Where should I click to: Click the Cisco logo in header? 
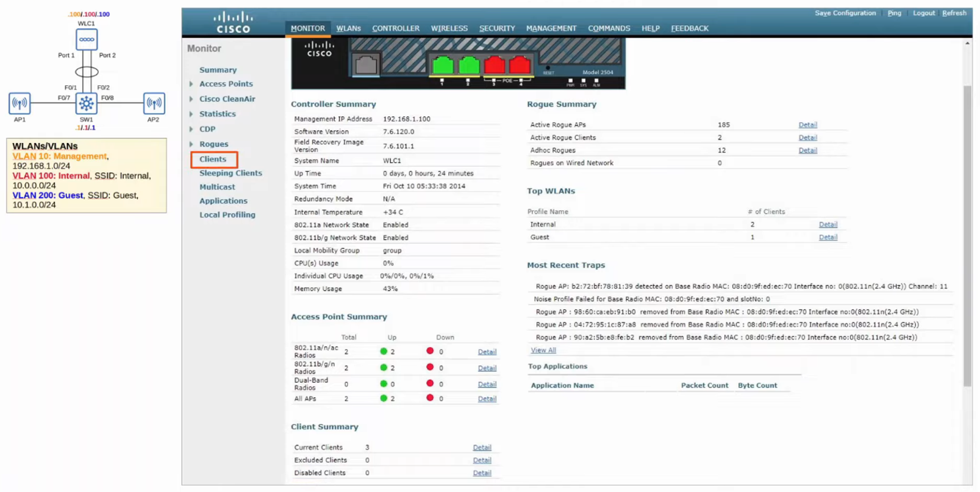[x=233, y=23]
